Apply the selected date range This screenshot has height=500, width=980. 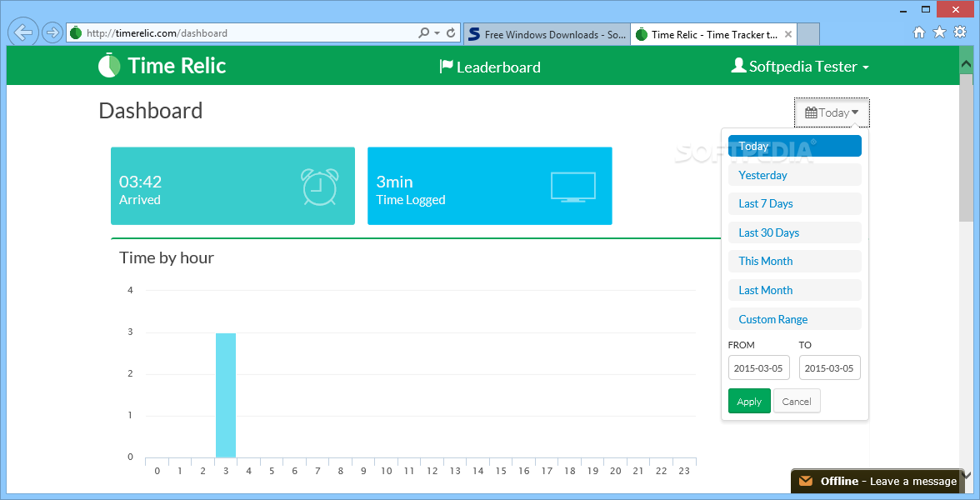pos(749,402)
